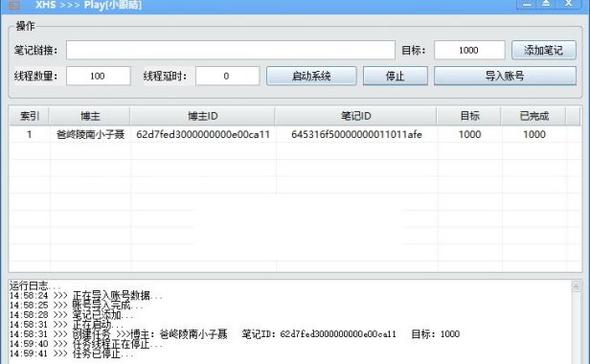
Task: Select blogger cell 爸峰陵南小子聂
Action: tap(90, 134)
